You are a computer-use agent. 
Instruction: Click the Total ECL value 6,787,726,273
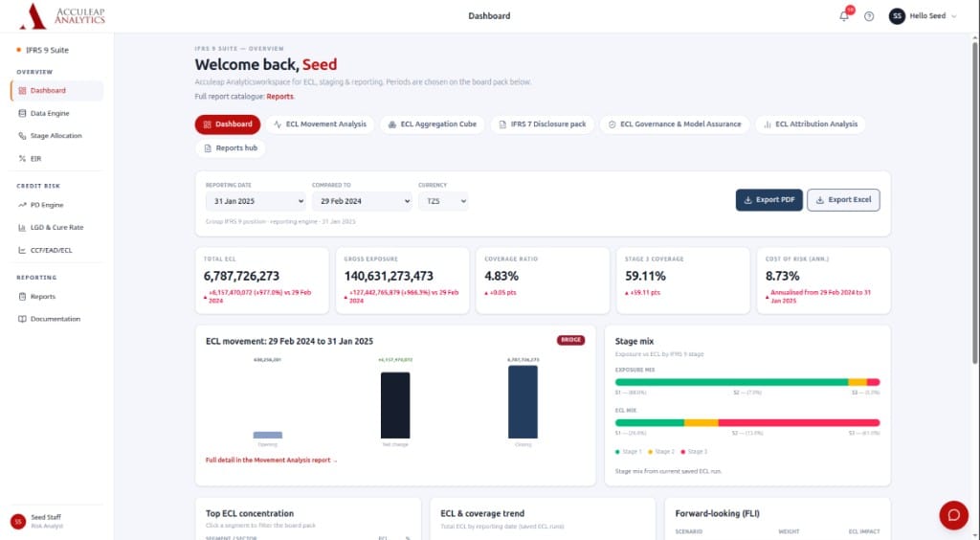[241, 276]
